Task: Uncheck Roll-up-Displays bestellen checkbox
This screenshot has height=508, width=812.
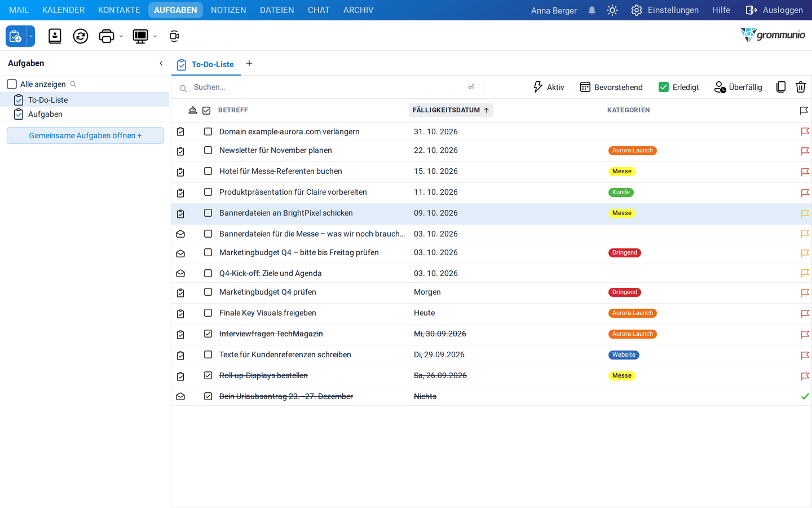Action: 208,375
